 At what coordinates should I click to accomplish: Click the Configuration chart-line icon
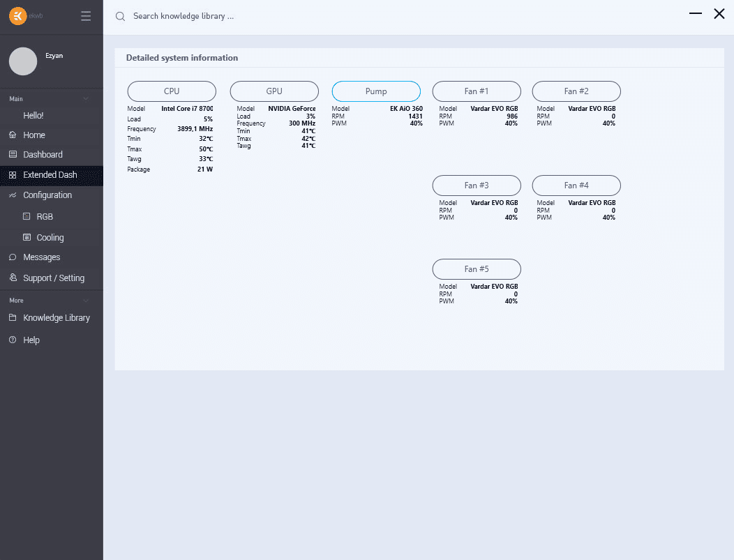click(13, 195)
